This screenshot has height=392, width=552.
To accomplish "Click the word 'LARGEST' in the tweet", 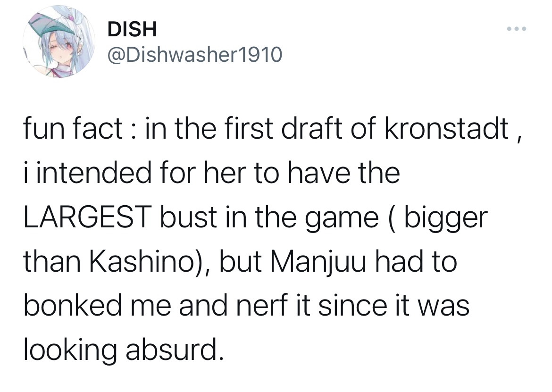I will click(x=88, y=217).
